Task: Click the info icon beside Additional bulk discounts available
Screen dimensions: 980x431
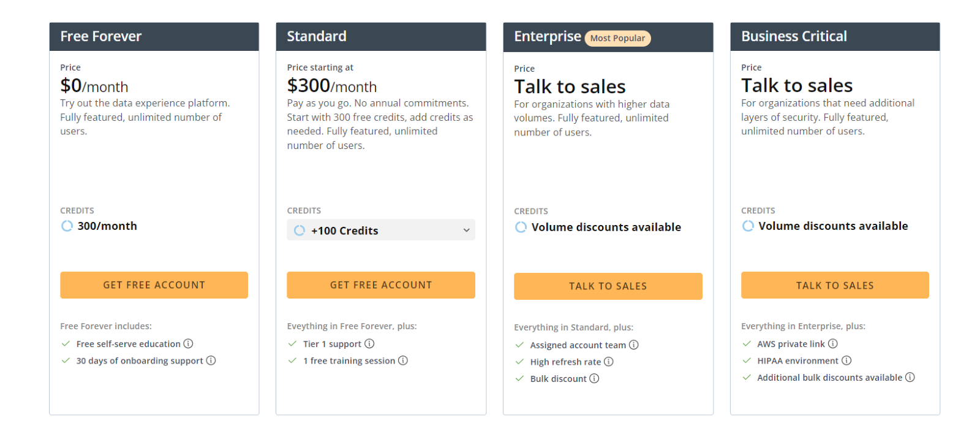Action: (911, 378)
